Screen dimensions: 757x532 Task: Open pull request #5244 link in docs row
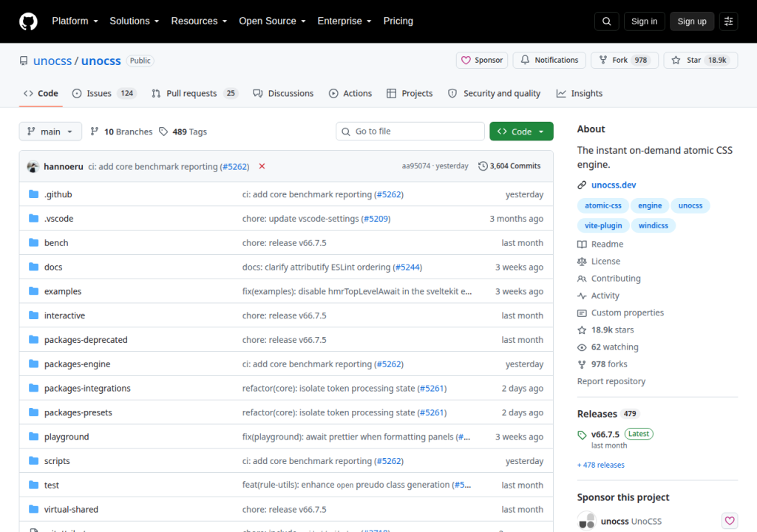[x=407, y=267]
